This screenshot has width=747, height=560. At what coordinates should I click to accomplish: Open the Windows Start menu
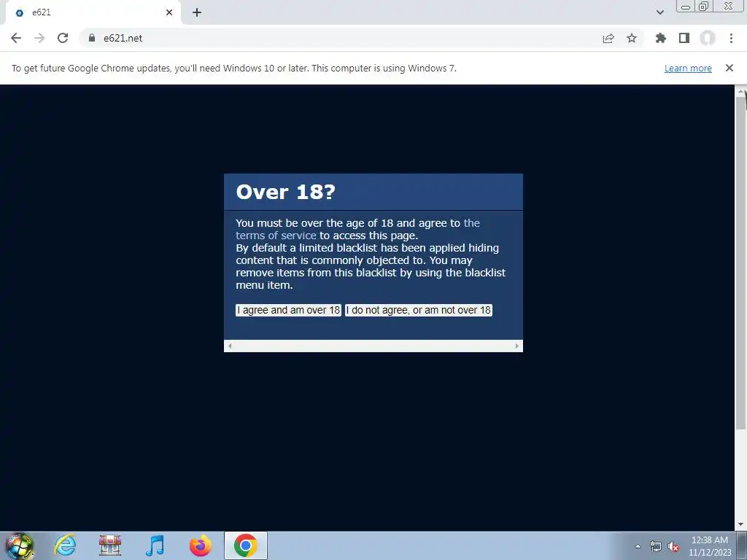[x=20, y=545]
